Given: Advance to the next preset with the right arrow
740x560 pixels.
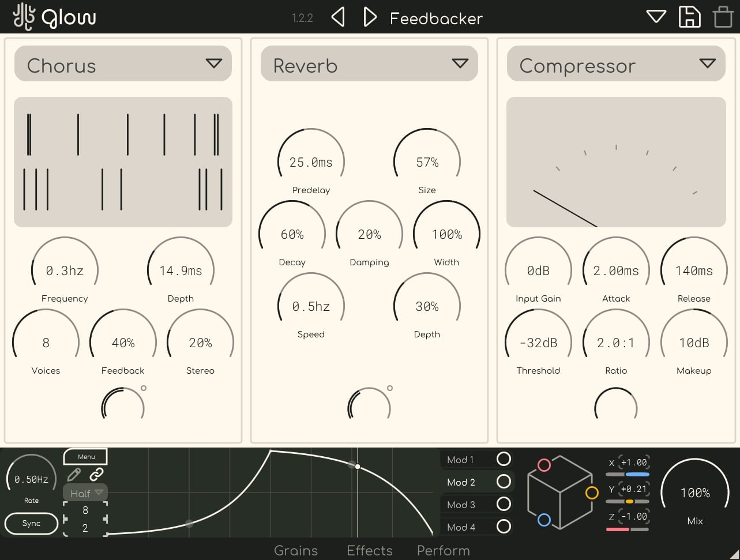Looking at the screenshot, I should 370,17.
